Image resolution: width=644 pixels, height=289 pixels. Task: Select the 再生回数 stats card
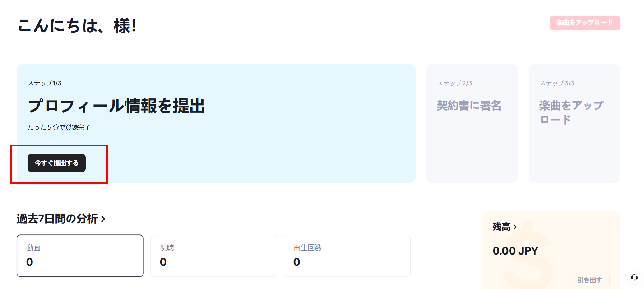(x=347, y=256)
